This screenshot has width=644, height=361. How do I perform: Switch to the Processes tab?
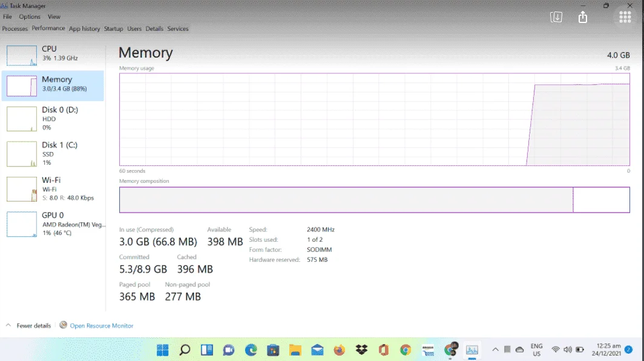[15, 29]
